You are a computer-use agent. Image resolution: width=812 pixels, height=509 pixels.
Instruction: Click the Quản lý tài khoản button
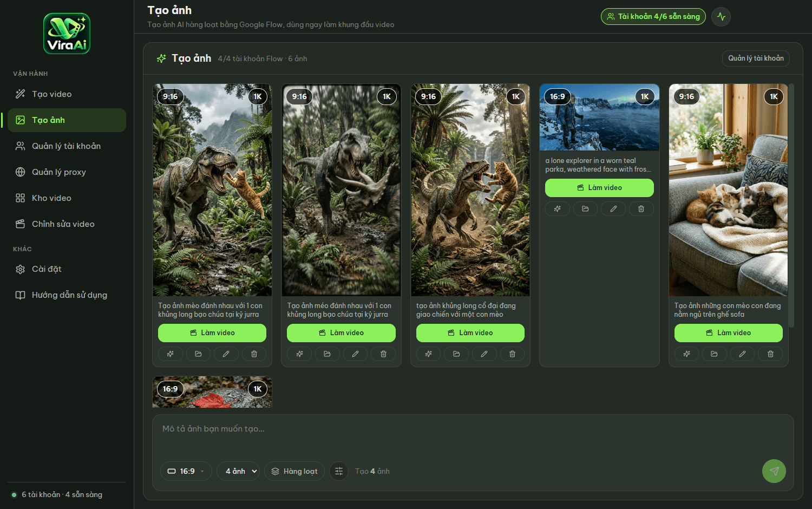pyautogui.click(x=756, y=58)
